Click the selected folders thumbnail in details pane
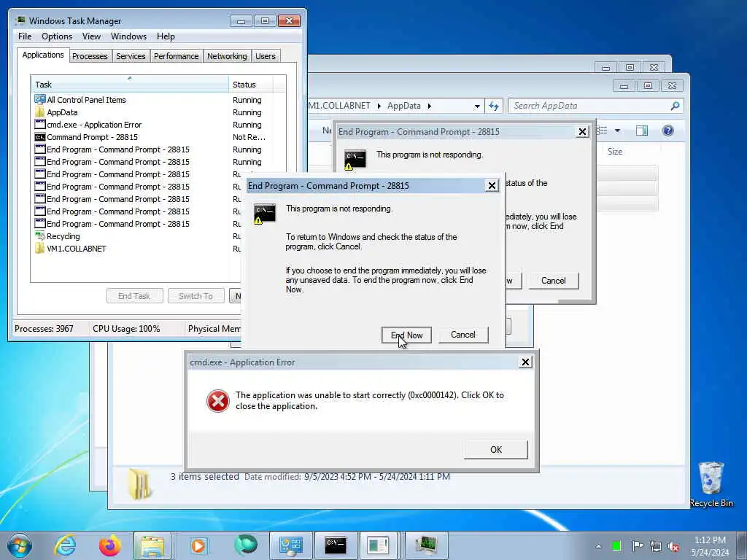Screen dimensions: 747x560 (140, 484)
